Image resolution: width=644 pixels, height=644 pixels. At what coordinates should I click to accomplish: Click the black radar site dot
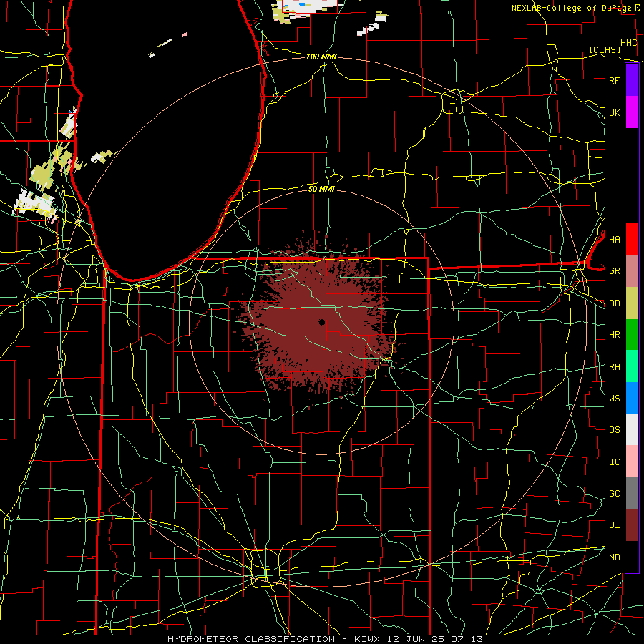(x=322, y=322)
